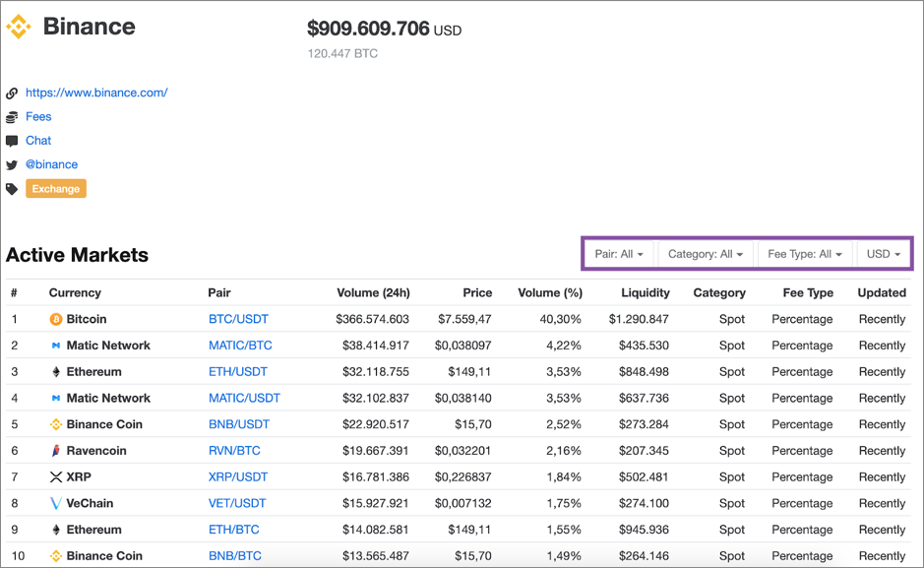Viewport: 924px width, 568px height.
Task: Click Ethereum icon in row 3
Action: [x=56, y=372]
